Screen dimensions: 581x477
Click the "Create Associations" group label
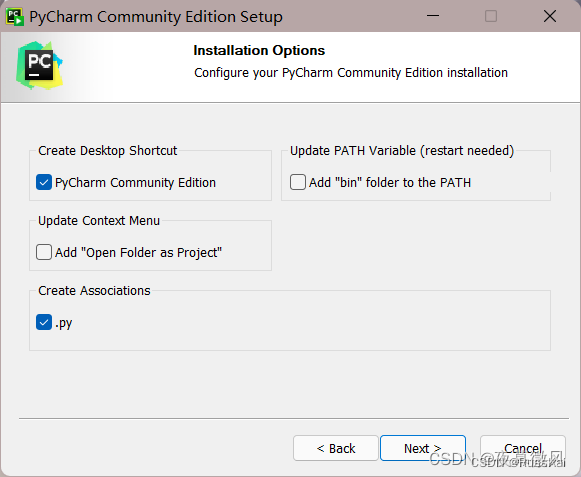click(94, 291)
